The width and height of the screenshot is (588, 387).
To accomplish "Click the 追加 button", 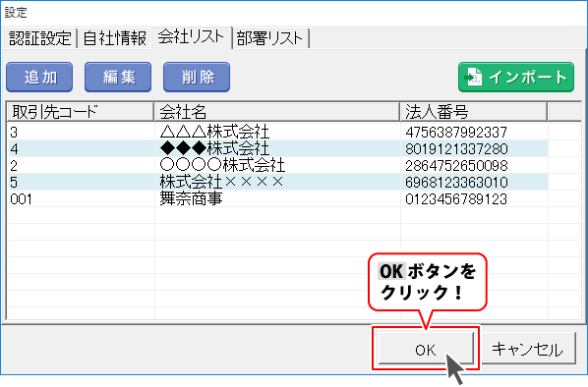I will [39, 77].
